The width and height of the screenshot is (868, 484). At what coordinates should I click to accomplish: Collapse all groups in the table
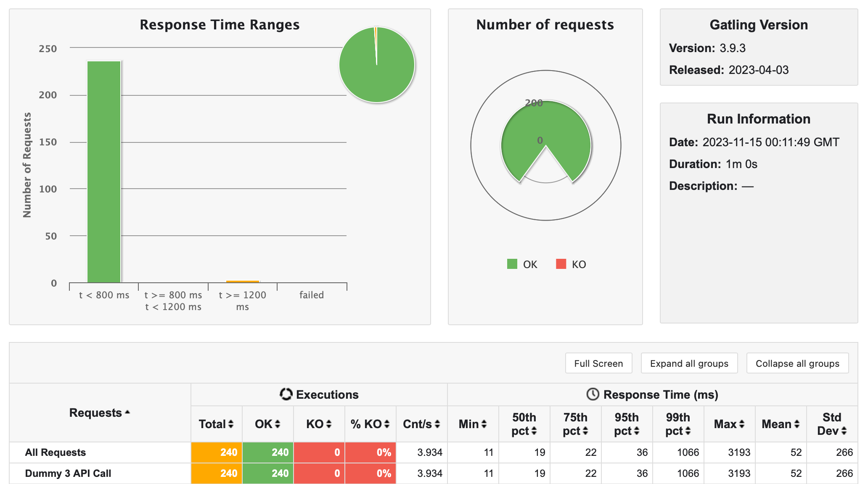797,363
